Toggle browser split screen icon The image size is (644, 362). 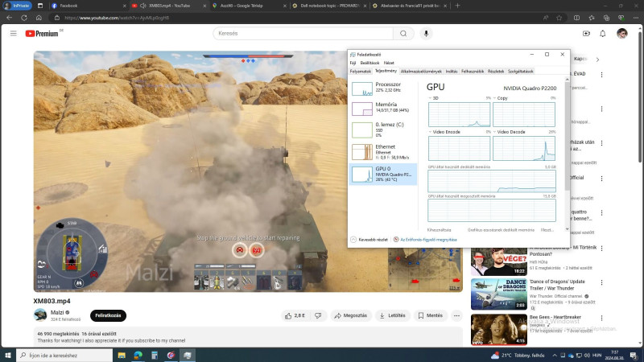pyautogui.click(x=576, y=18)
